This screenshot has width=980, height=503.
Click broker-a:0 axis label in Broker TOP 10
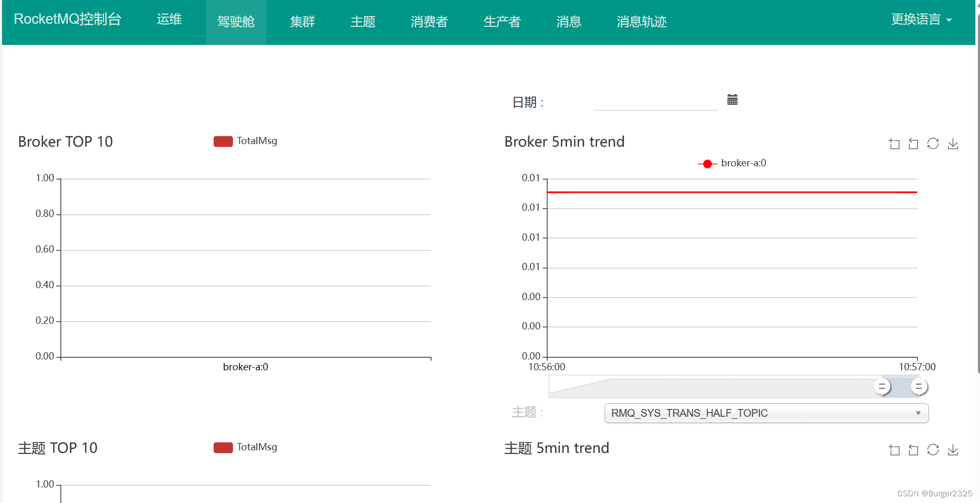click(x=246, y=367)
